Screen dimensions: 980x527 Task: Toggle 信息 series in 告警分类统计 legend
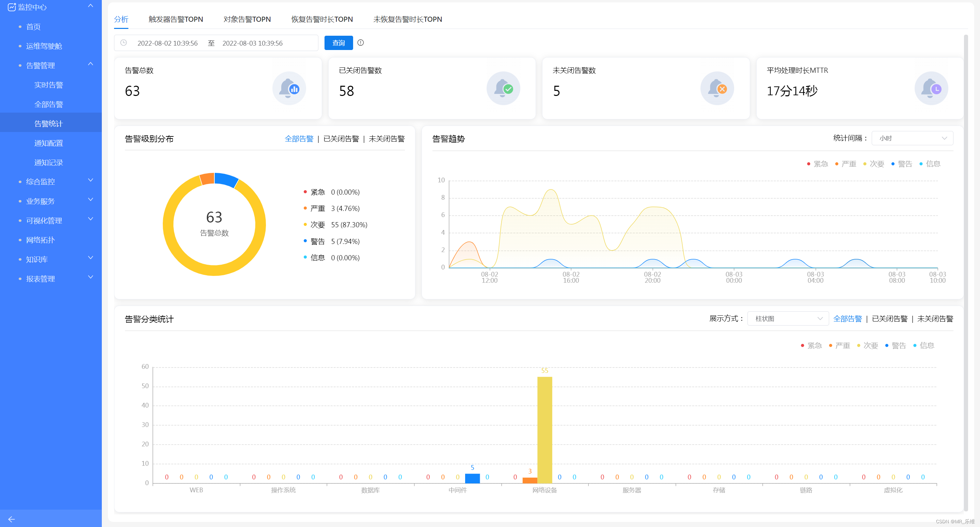tap(924, 346)
